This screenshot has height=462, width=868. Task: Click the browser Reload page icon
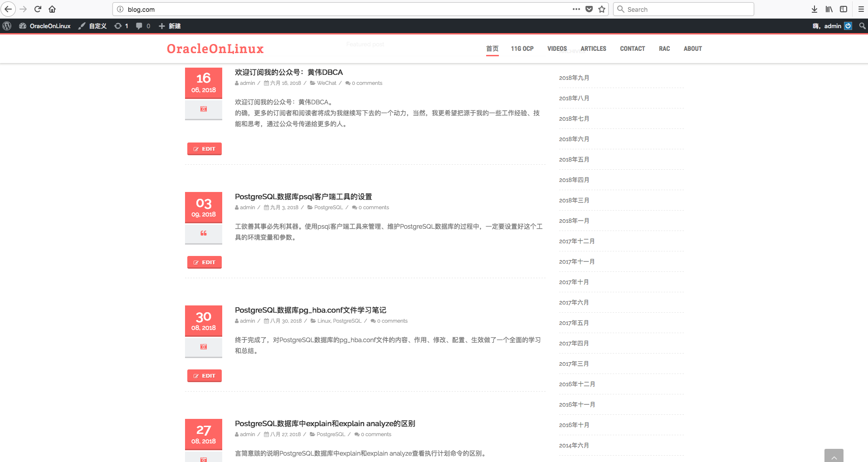38,9
